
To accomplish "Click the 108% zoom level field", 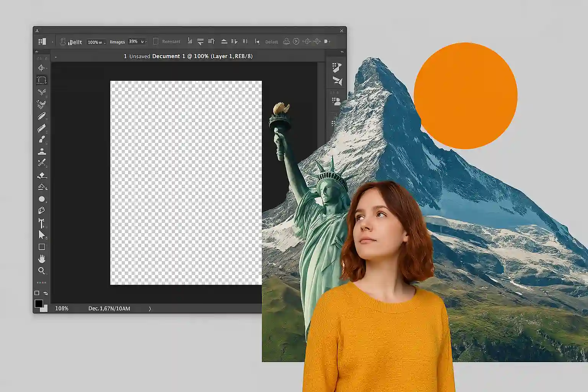I will click(x=62, y=309).
